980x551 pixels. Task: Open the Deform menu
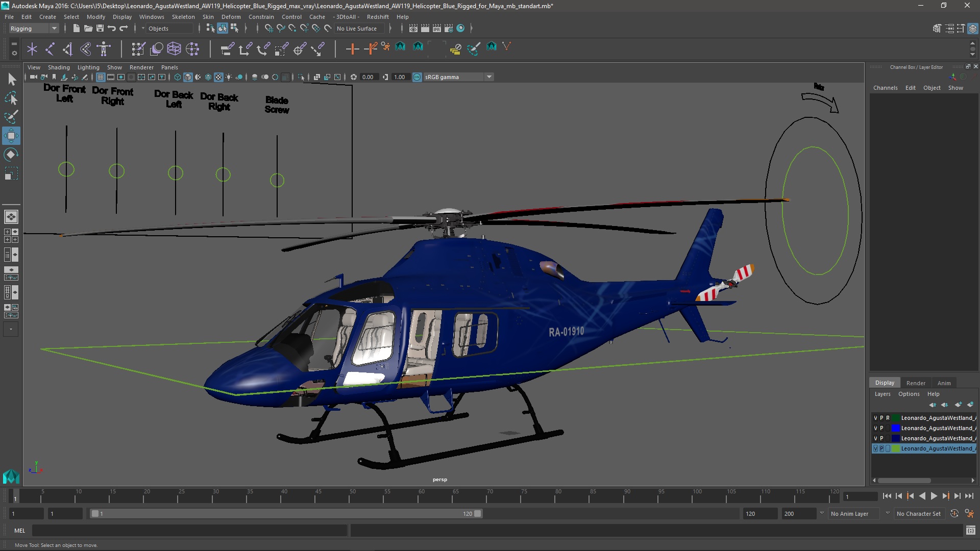(231, 17)
